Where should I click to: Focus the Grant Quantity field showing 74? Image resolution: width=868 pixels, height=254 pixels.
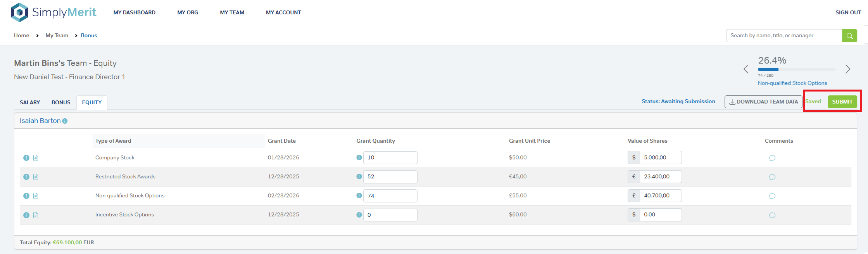click(390, 196)
